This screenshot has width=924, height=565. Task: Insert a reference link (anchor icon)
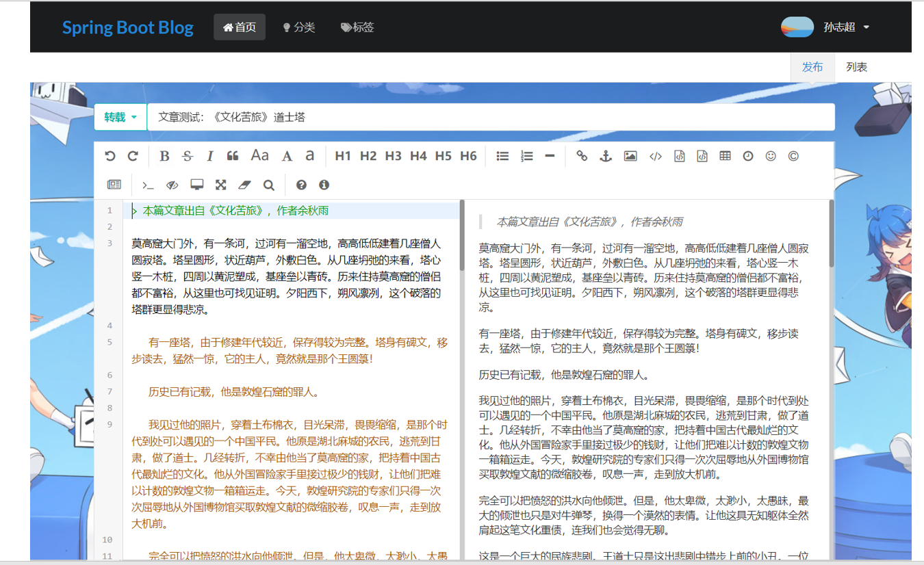(605, 156)
